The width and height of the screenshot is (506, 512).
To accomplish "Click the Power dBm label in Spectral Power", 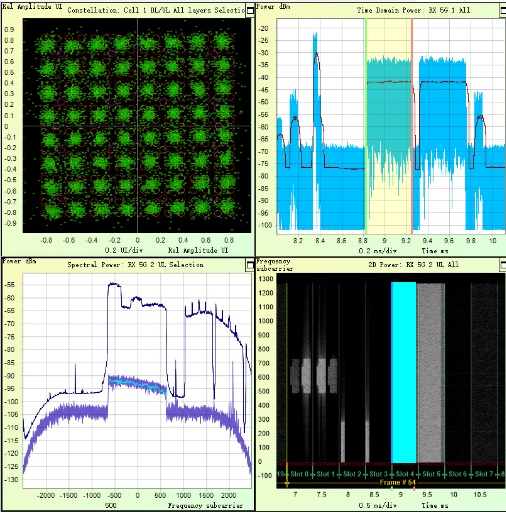I will (19, 261).
